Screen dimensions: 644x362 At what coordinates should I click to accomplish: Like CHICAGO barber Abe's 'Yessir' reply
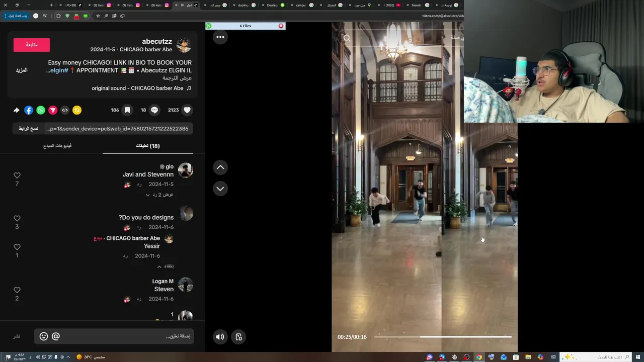[17, 247]
